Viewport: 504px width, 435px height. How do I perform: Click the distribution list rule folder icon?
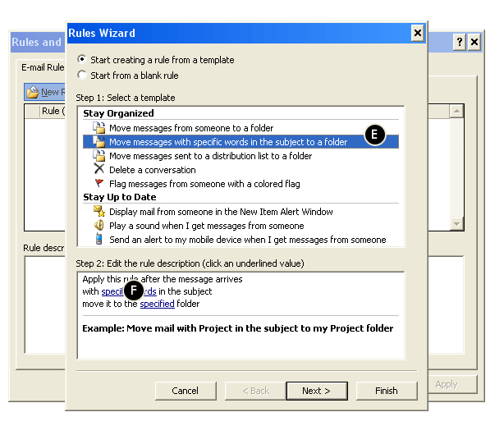99,156
